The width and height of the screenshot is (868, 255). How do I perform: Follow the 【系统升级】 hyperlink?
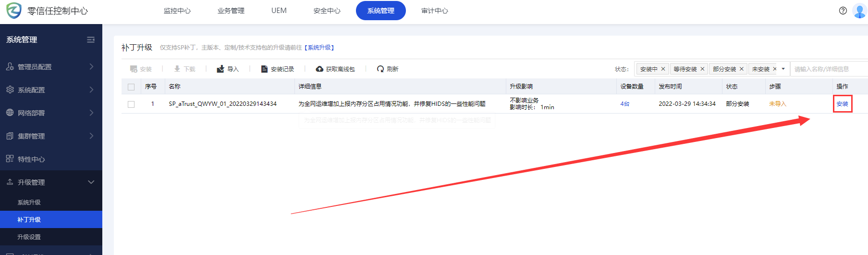pos(319,48)
